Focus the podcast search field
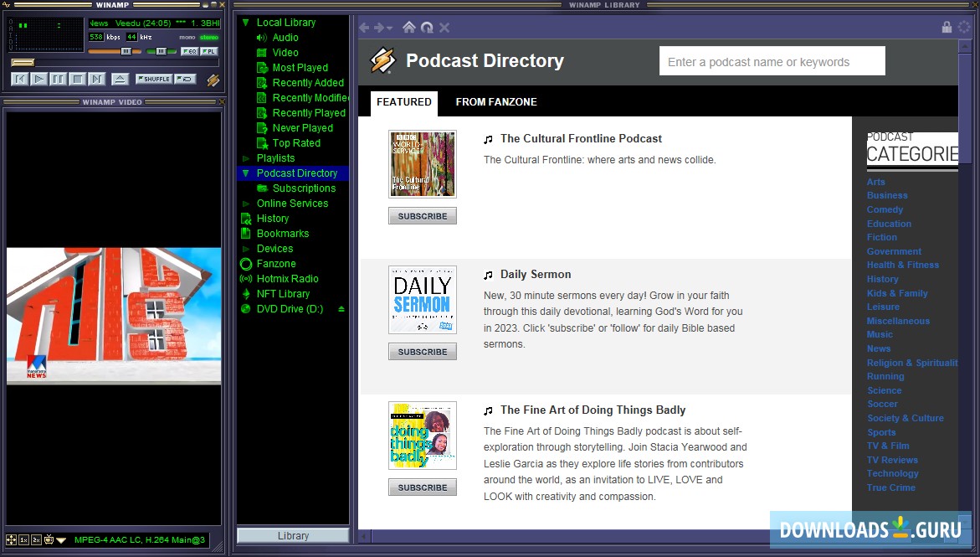The image size is (980, 557). (772, 61)
